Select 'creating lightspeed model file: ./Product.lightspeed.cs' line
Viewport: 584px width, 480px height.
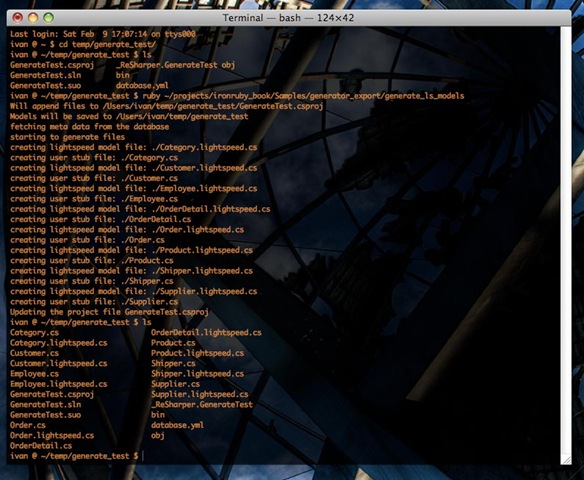pyautogui.click(x=131, y=250)
